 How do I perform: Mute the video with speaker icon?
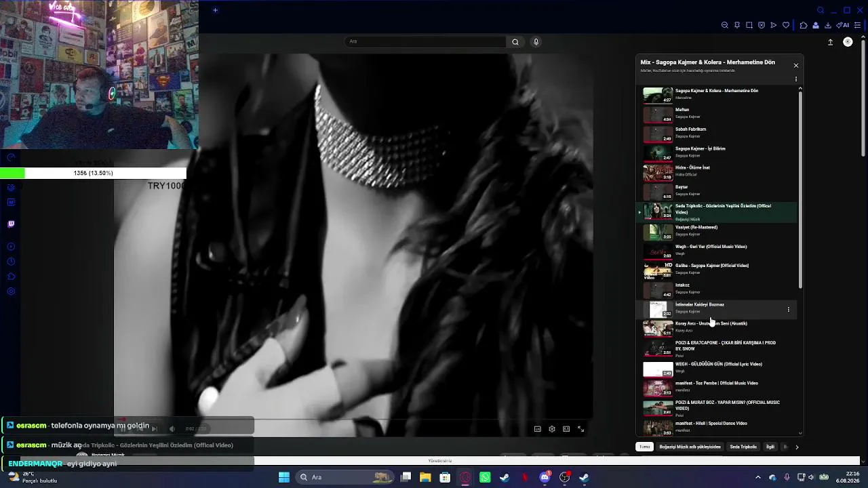[x=172, y=428]
